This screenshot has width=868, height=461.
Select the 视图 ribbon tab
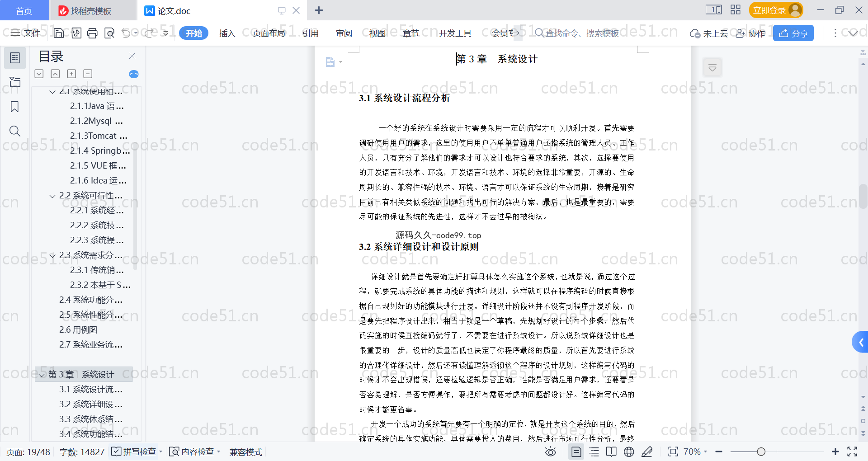pyautogui.click(x=377, y=33)
